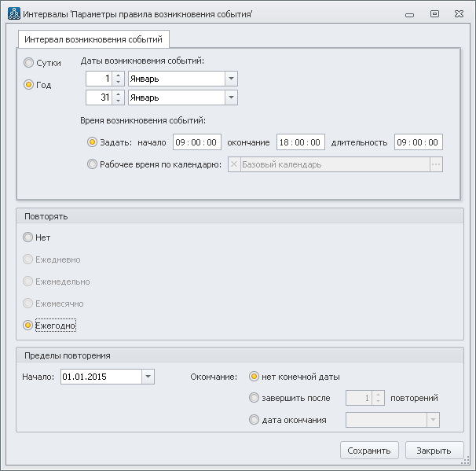Choose Рабочее время по календарю option
This screenshot has width=476, height=471.
(x=93, y=164)
